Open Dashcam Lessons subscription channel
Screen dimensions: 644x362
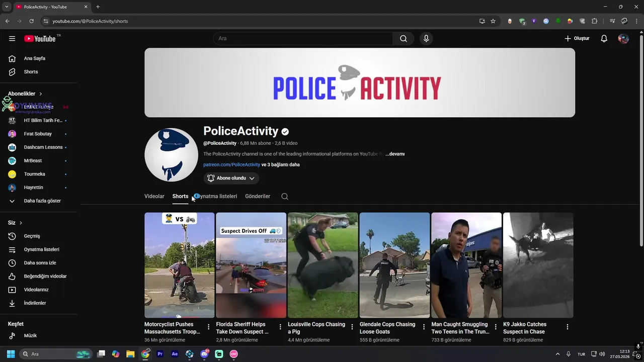pos(39,147)
